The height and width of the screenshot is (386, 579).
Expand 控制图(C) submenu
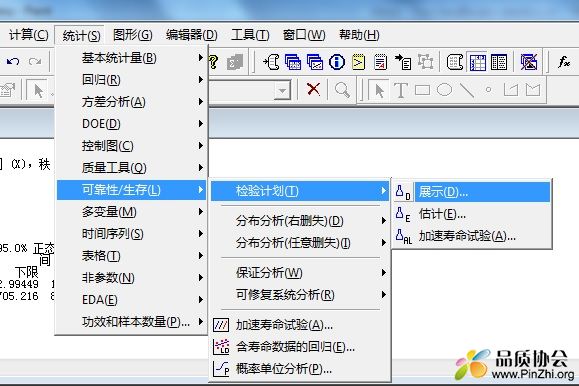point(132,146)
